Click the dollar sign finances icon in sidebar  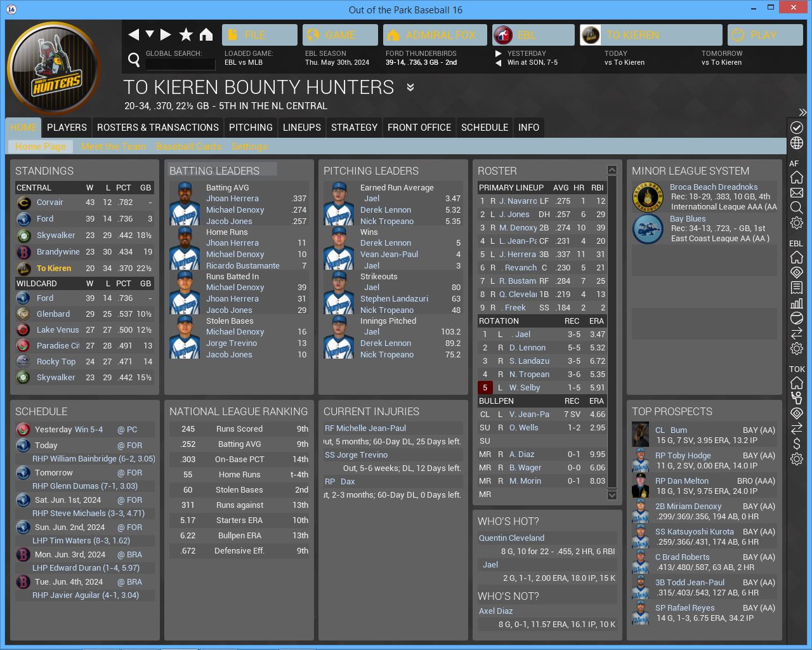[x=797, y=444]
